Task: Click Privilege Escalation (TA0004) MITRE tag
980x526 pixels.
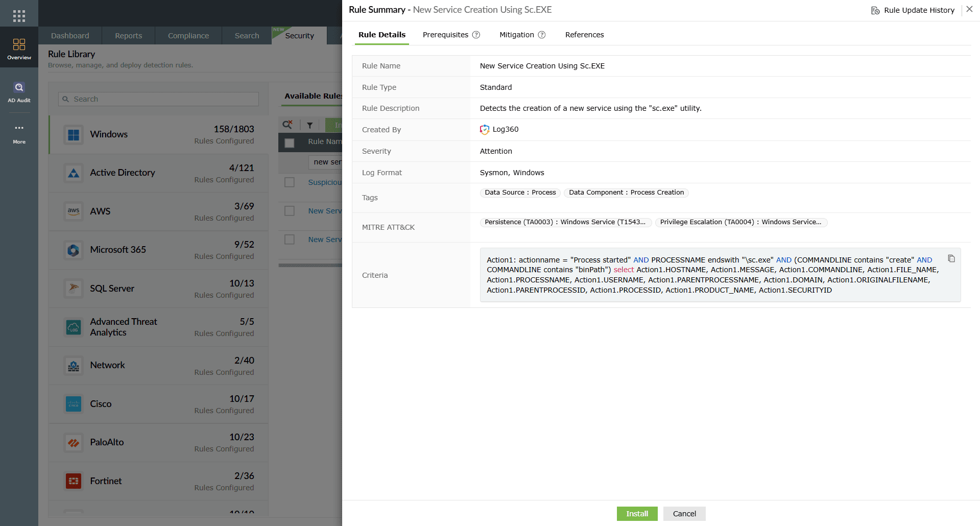Action: coord(741,222)
